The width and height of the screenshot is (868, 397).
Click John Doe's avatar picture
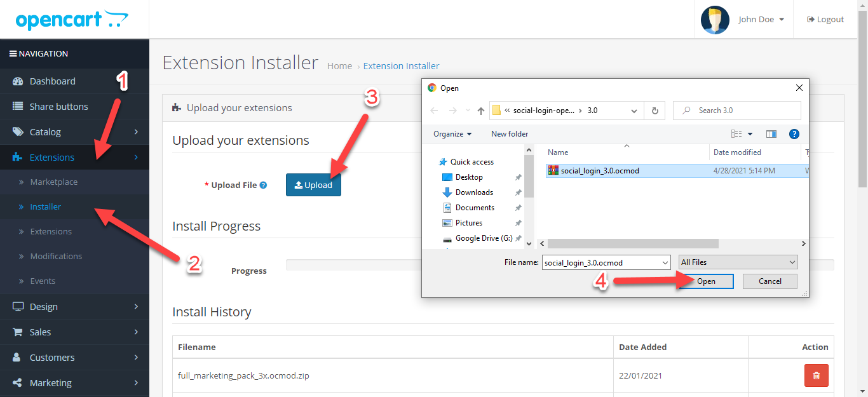pos(715,20)
